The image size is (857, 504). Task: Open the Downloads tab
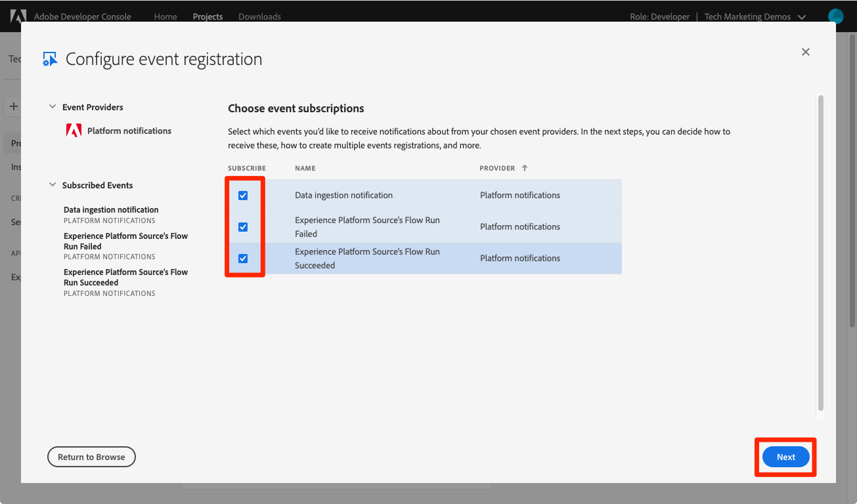pos(259,16)
